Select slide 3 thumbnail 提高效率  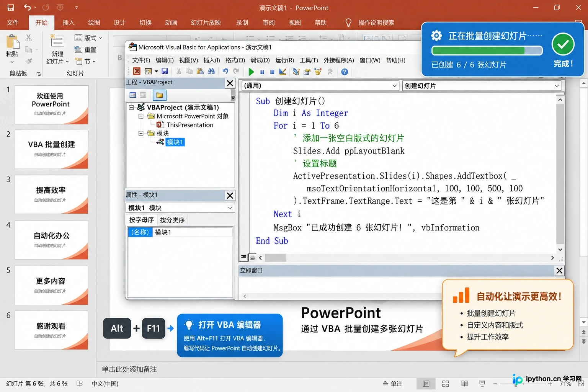tap(52, 194)
